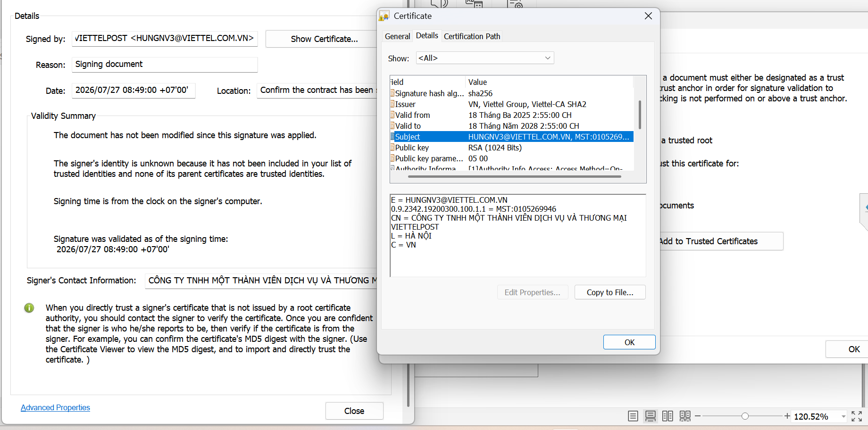
Task: Open the Certification Path tab
Action: (x=472, y=36)
